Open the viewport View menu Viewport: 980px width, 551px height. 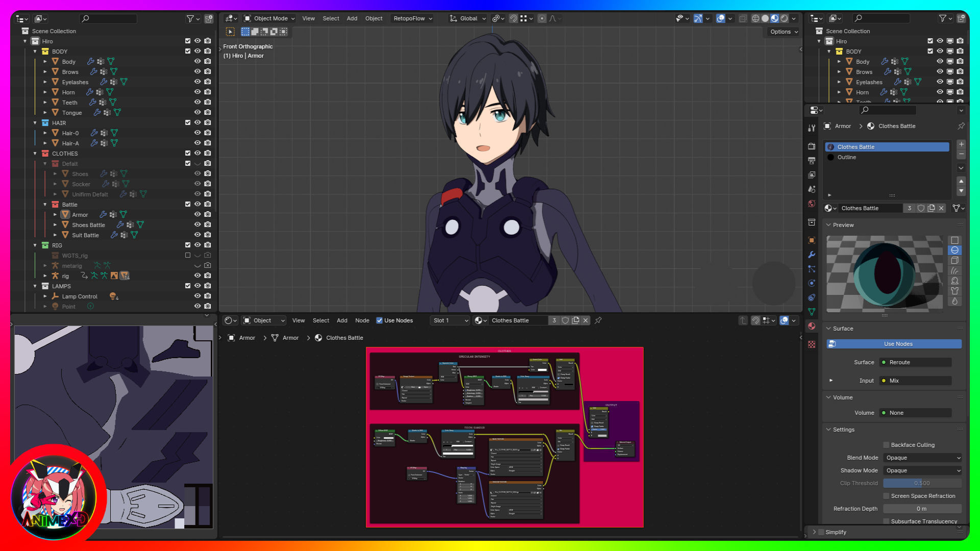point(308,18)
